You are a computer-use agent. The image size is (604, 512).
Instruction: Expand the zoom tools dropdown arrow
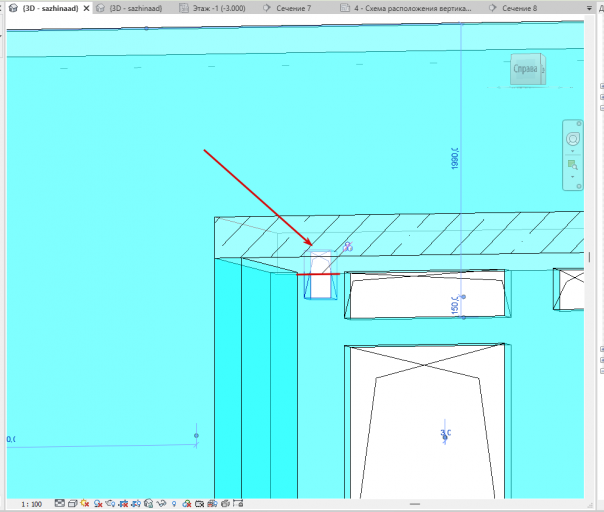pyautogui.click(x=573, y=177)
